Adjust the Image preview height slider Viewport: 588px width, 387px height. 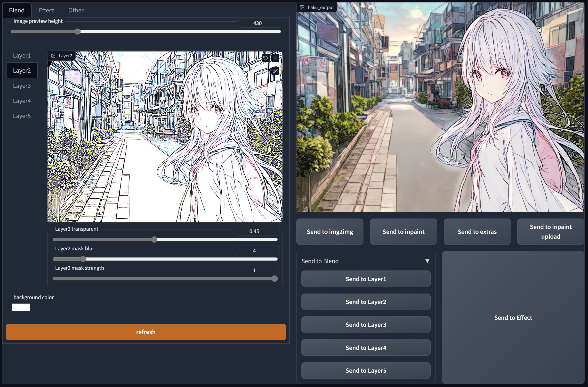point(146,32)
